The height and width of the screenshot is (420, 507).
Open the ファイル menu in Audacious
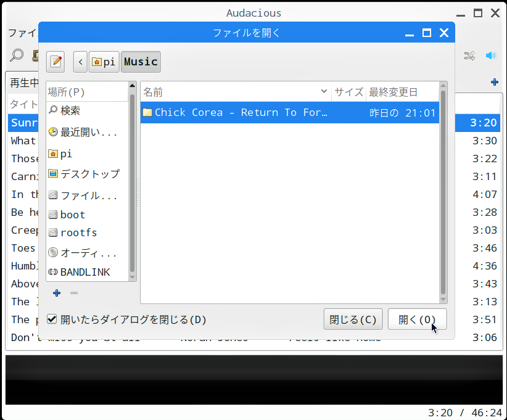pyautogui.click(x=23, y=33)
